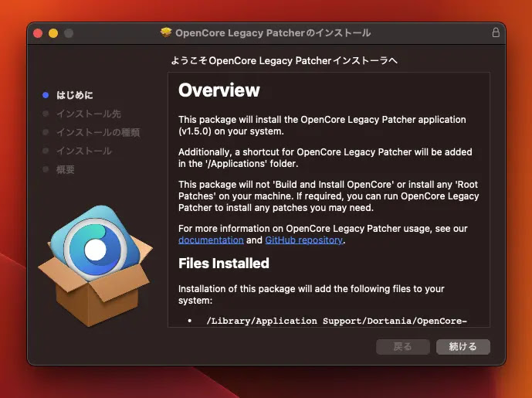This screenshot has width=532, height=398.
Task: Click the 続ける (Continue) button
Action: coord(463,347)
